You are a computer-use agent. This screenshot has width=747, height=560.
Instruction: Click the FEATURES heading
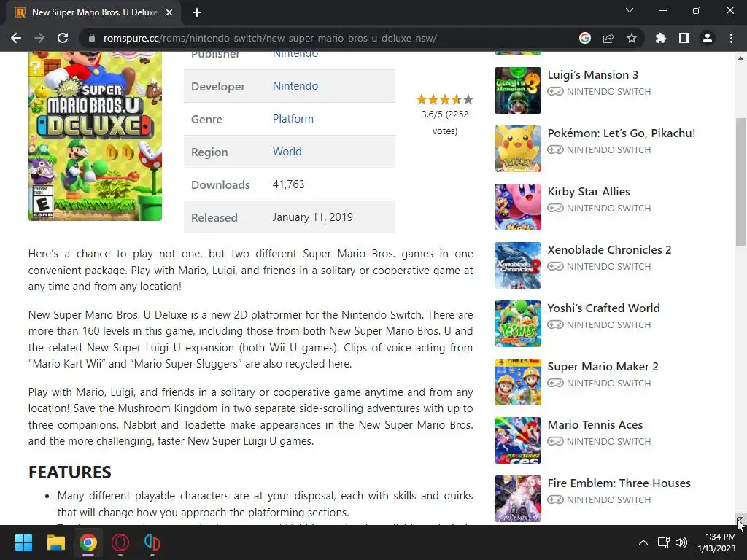pos(69,472)
